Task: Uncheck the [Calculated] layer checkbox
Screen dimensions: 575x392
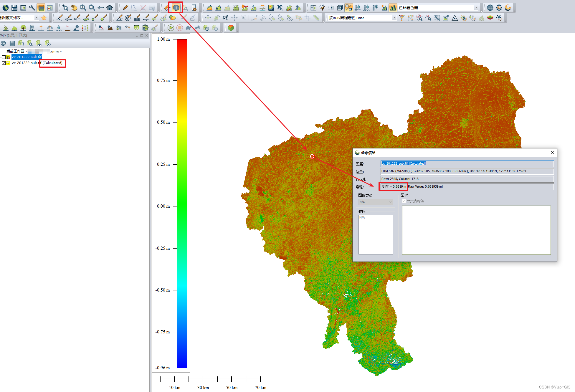Action: 4,63
